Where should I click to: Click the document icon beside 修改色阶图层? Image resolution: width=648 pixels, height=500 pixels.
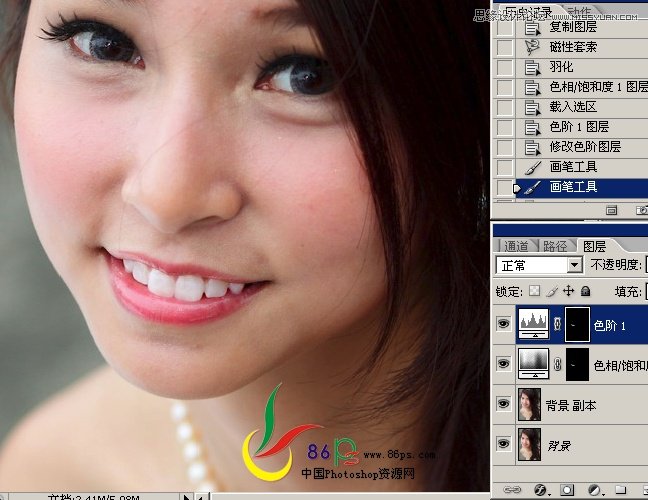tap(533, 148)
